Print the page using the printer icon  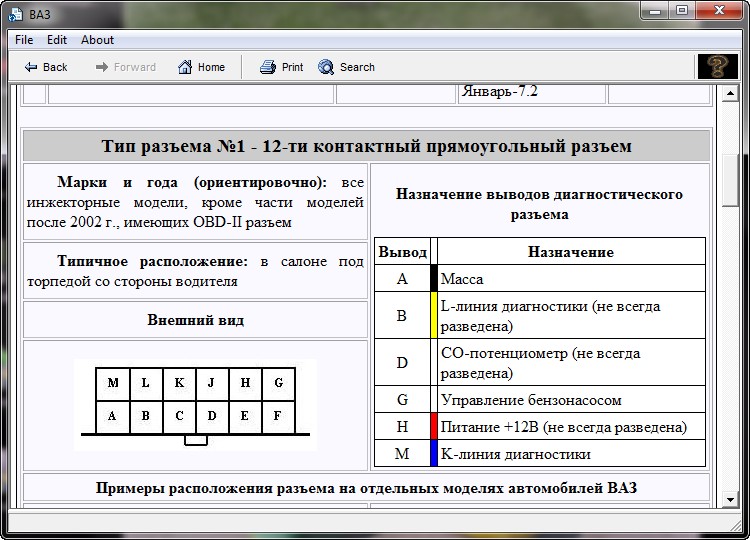coord(267,67)
